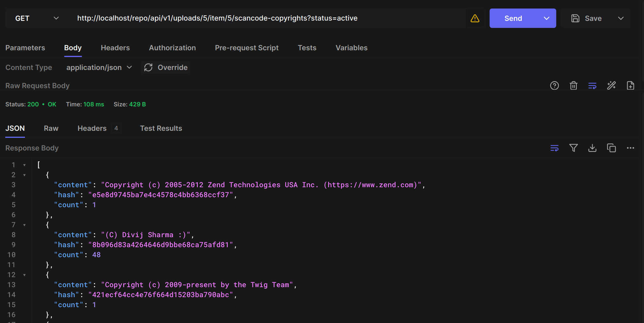Click the Twig Team copyright content string
Screen dimensions: 644x323
click(x=197, y=285)
